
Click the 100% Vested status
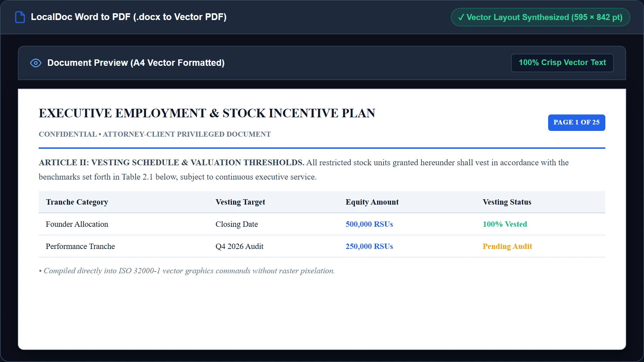[x=505, y=224]
